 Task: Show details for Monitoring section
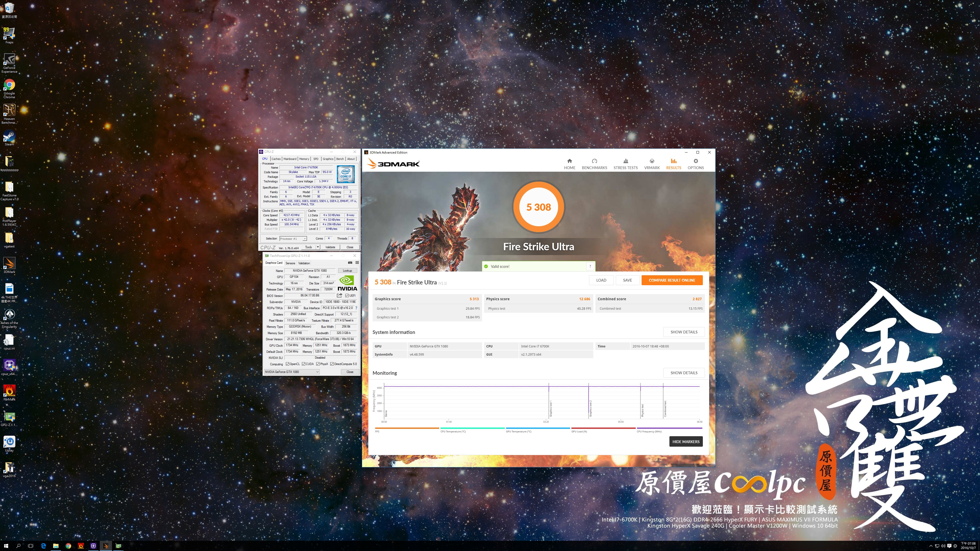pyautogui.click(x=684, y=373)
